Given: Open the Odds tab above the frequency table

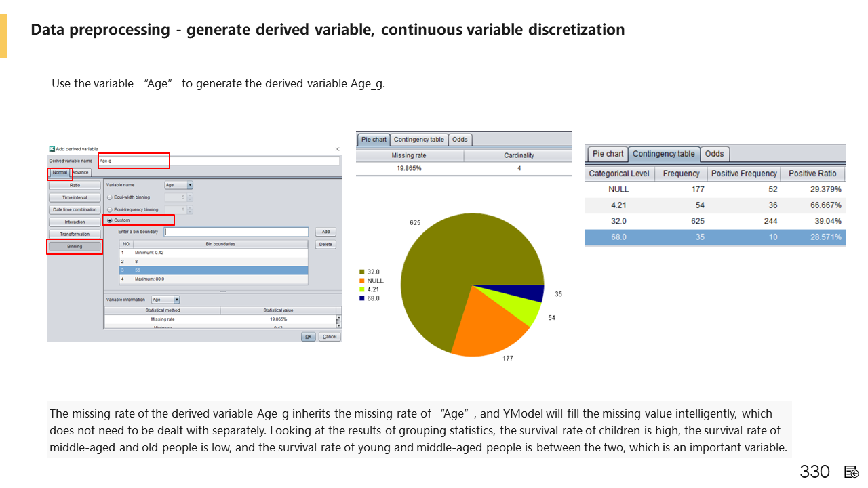Looking at the screenshot, I should coord(714,154).
